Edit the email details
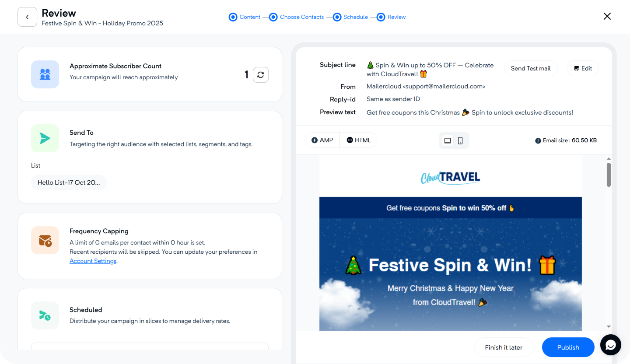This screenshot has height=364, width=630. [583, 68]
